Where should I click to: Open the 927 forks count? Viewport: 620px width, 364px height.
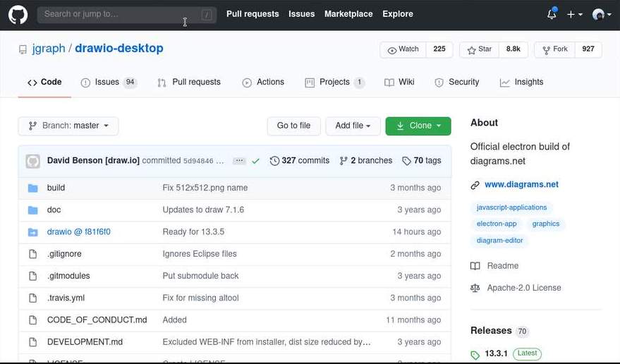click(588, 49)
